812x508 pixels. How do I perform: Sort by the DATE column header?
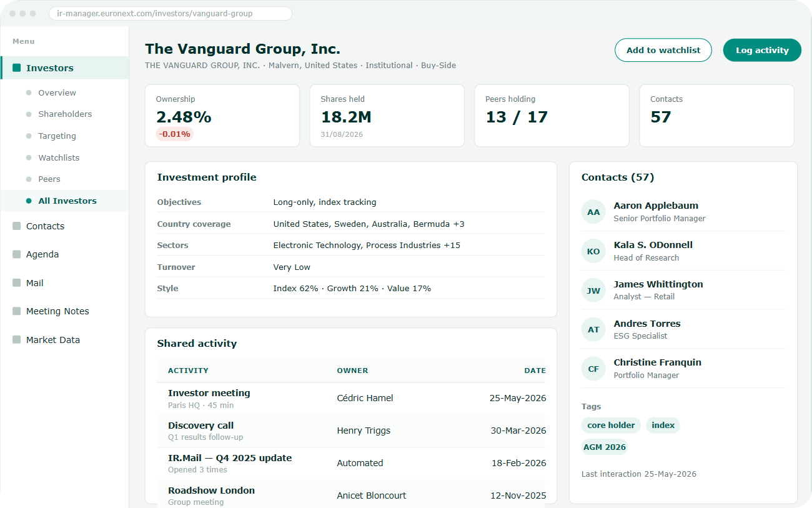535,371
